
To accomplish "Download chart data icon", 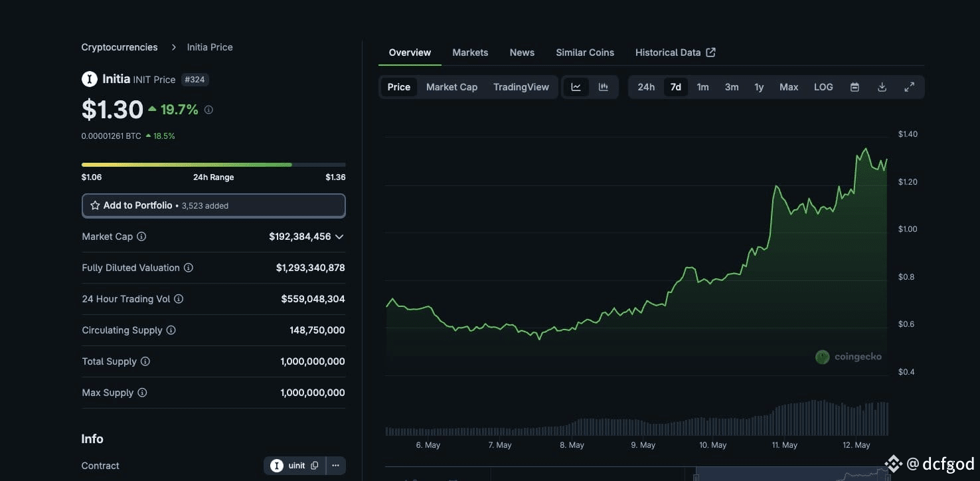I will 882,87.
